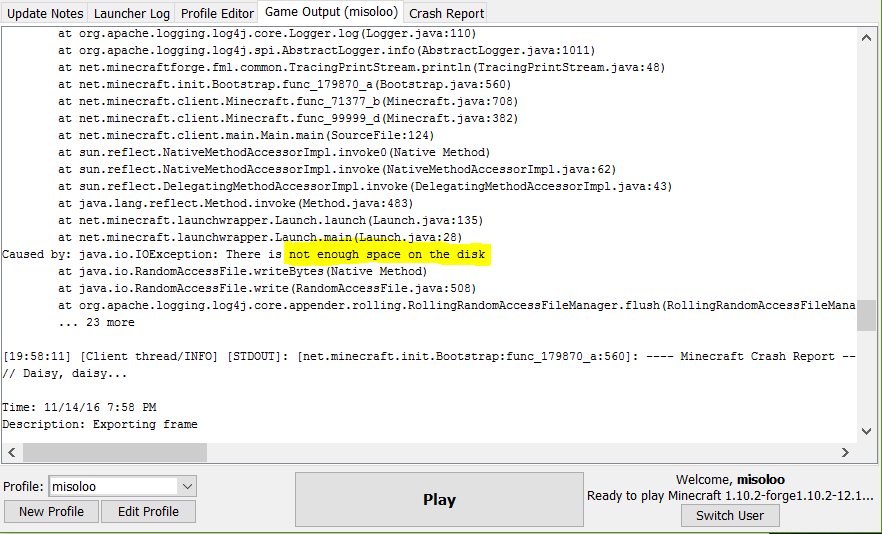This screenshot has height=534, width=882.
Task: Click the 'RandomAccessFile.writeBytes(Native Method)' line
Action: coord(242,271)
